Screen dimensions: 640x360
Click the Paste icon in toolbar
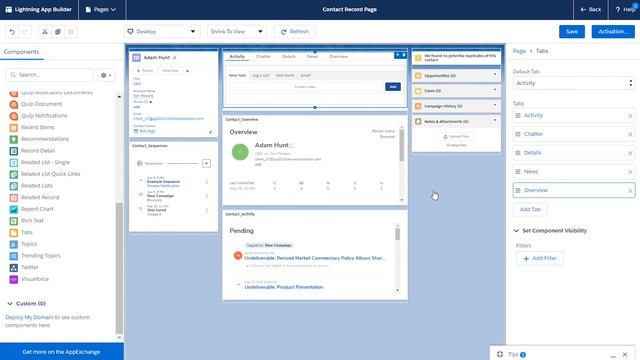pos(71,32)
